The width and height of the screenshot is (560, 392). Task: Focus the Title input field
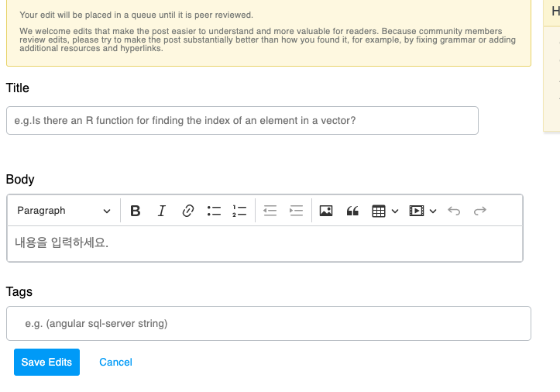click(242, 120)
